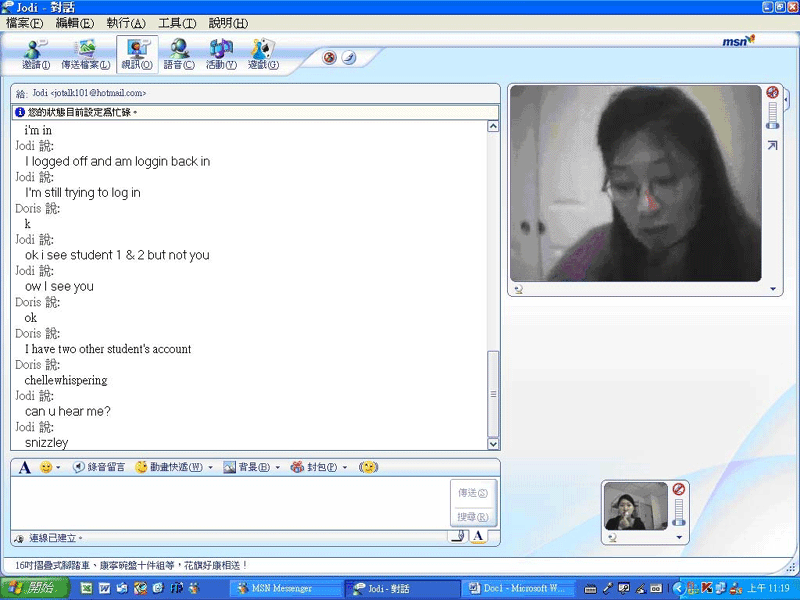Switch to handwriting input tab
The image size is (800, 600).
(x=459, y=536)
